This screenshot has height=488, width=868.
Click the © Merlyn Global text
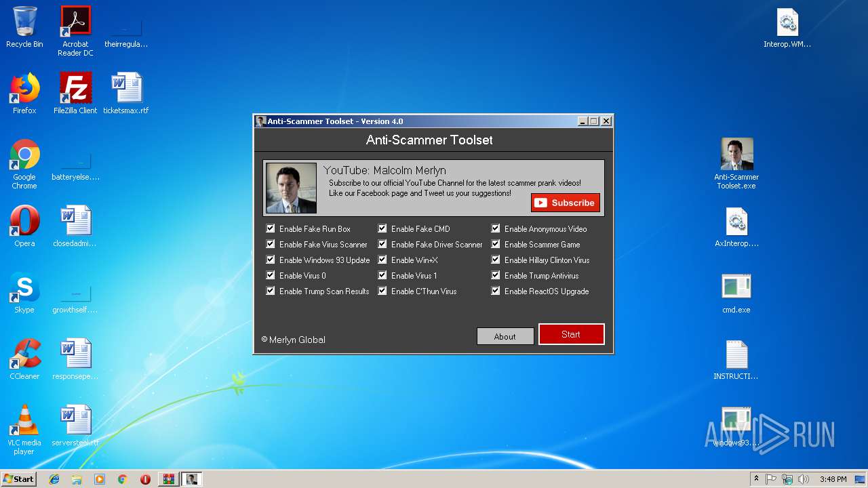pos(294,340)
